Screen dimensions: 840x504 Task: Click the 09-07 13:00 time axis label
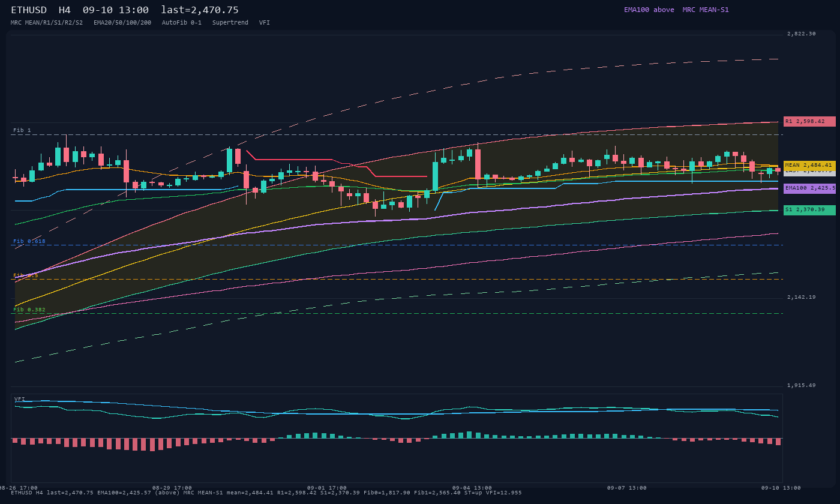[x=627, y=488]
